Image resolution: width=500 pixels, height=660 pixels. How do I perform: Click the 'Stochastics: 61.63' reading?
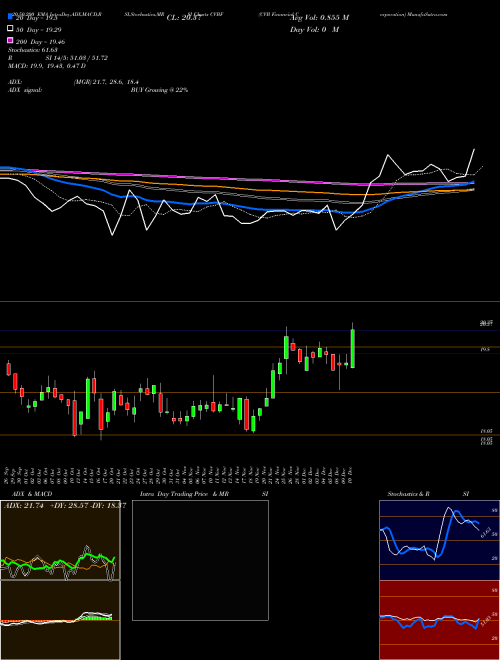[x=33, y=50]
